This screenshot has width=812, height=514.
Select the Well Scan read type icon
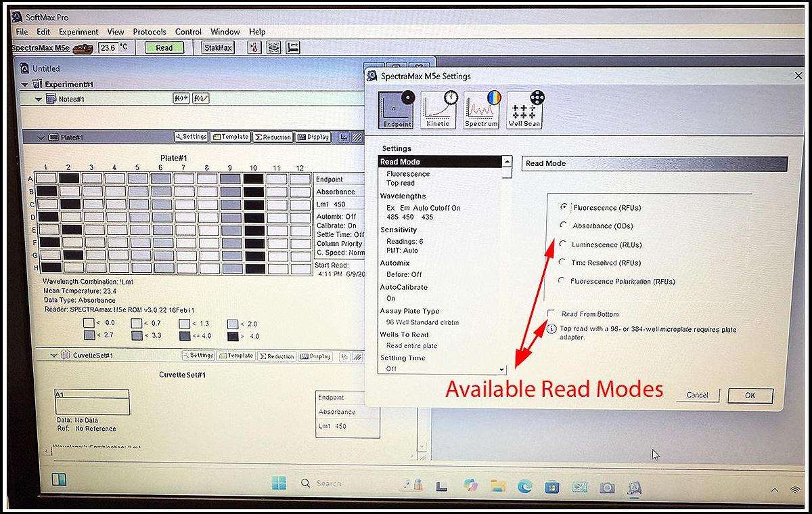pyautogui.click(x=524, y=108)
